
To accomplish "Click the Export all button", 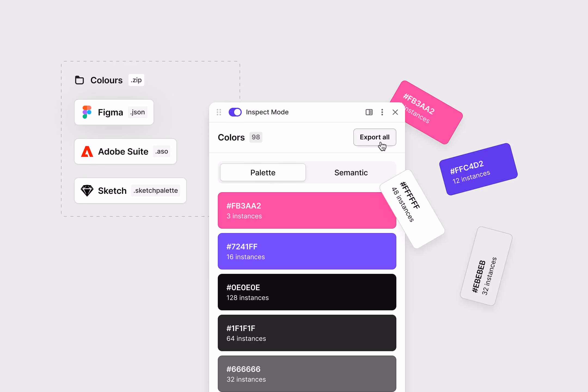I will coord(375,137).
